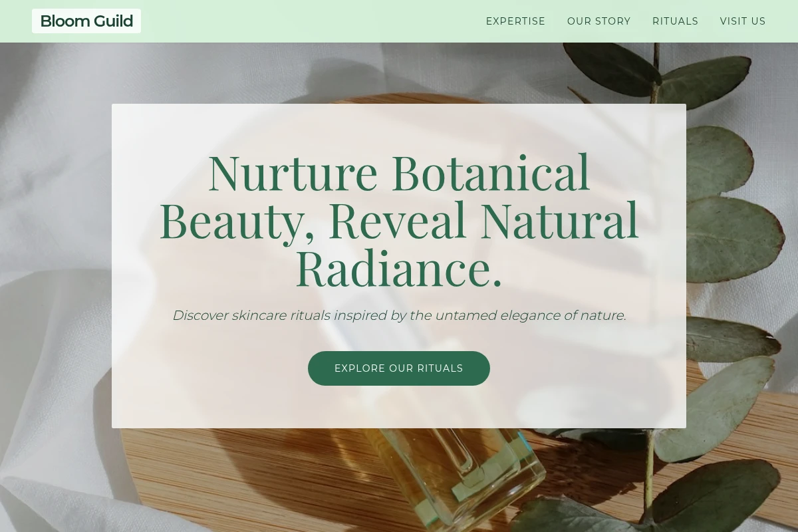Screen dimensions: 798x532
Task: Select Rituals in the navigation bar
Action: 675,21
